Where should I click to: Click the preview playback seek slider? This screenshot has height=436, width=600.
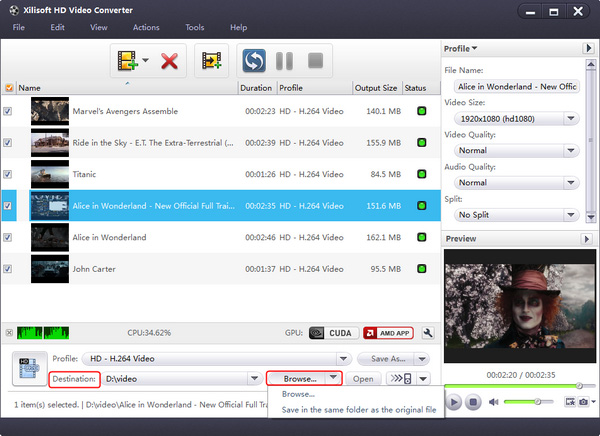(x=513, y=385)
